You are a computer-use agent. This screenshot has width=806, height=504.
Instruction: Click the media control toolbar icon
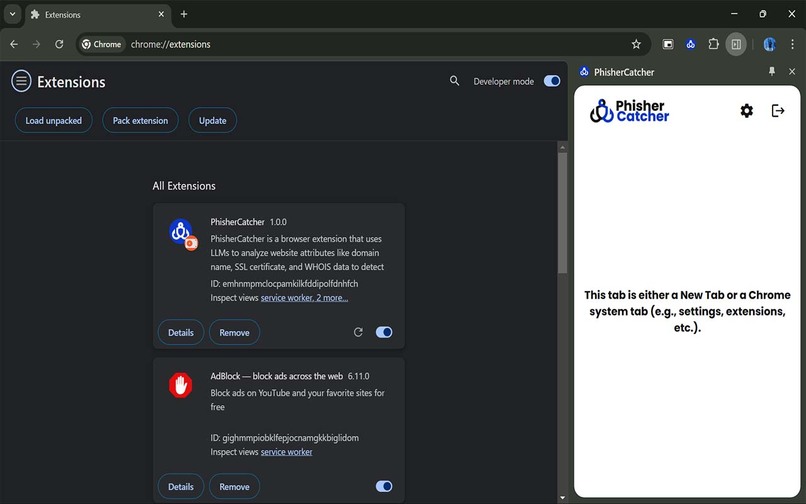668,44
